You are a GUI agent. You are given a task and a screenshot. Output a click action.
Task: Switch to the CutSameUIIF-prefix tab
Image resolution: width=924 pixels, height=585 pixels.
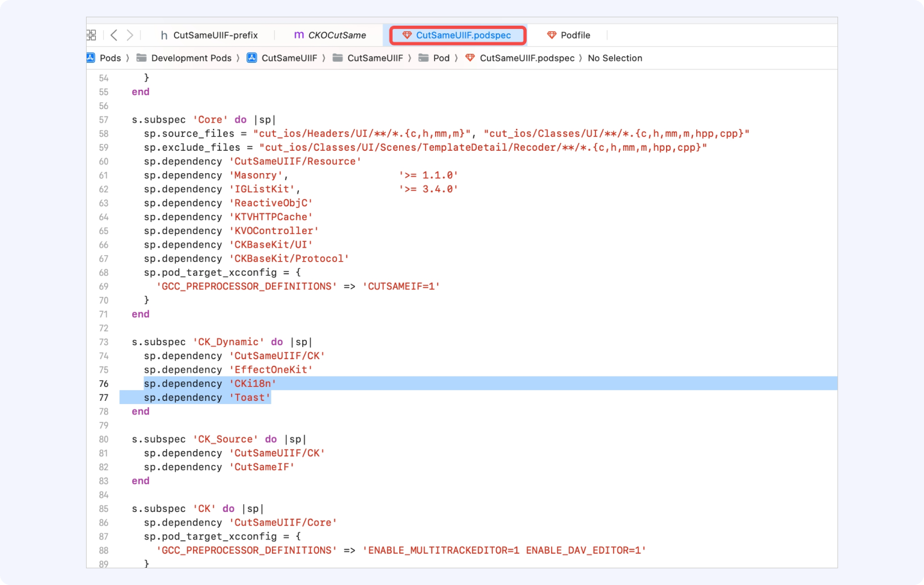coord(209,35)
